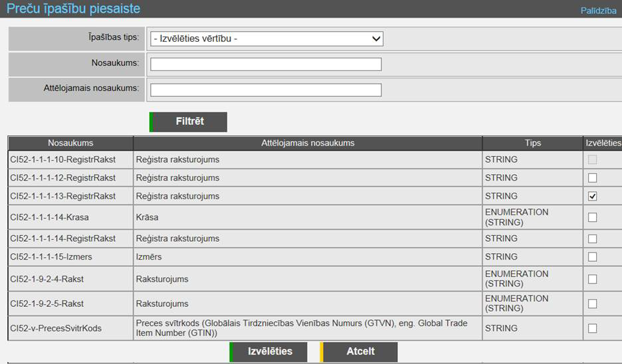The height and width of the screenshot is (364, 622).
Task: Tick the CI52-1-9-2-5-Rakst checkbox
Action: 593,304
